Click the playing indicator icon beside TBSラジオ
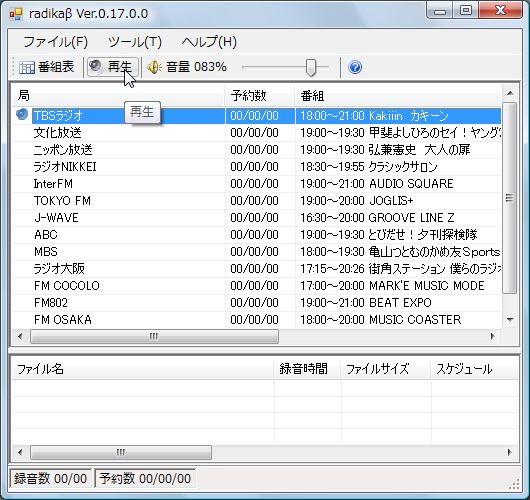530x500 pixels. 22,115
